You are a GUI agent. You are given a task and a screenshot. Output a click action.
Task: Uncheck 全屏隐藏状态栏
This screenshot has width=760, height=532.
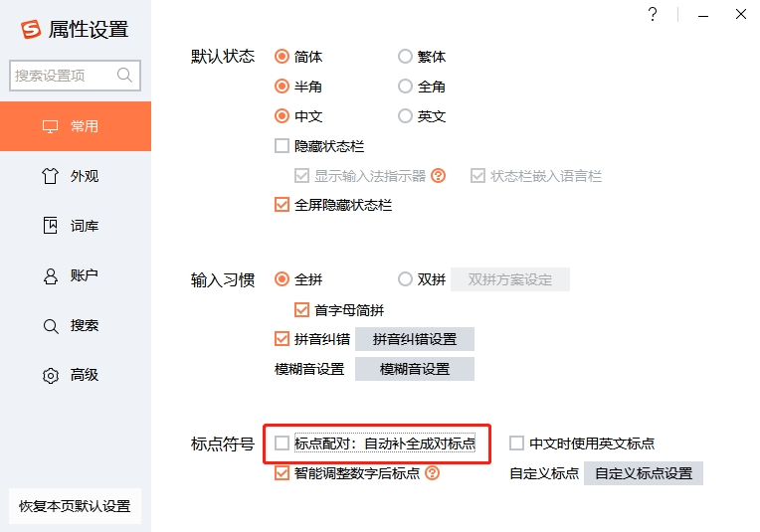coord(283,205)
